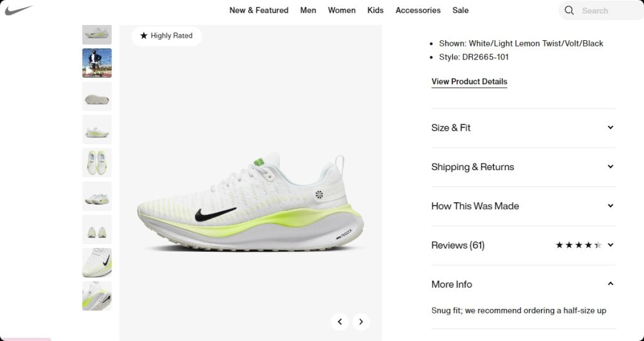The height and width of the screenshot is (341, 644).
Task: Show the next product image
Action: [361, 322]
